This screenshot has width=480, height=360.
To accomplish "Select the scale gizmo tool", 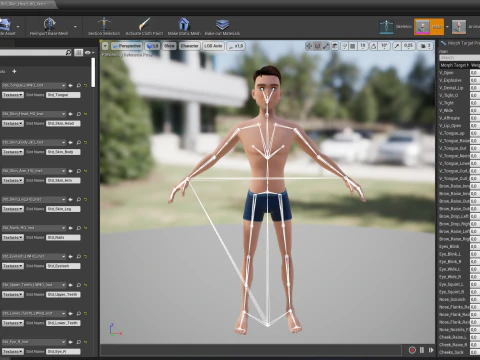I will point(326,46).
